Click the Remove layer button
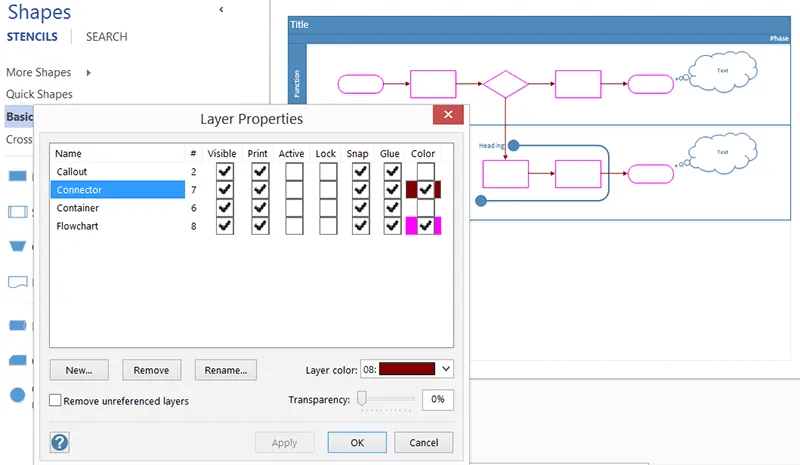Viewport: 800px width, 465px height. click(x=152, y=370)
